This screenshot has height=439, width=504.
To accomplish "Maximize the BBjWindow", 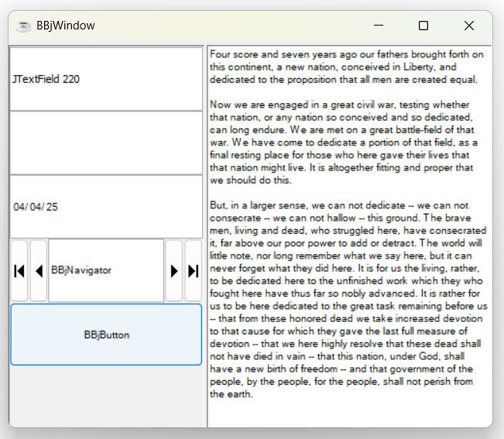I will point(423,26).
